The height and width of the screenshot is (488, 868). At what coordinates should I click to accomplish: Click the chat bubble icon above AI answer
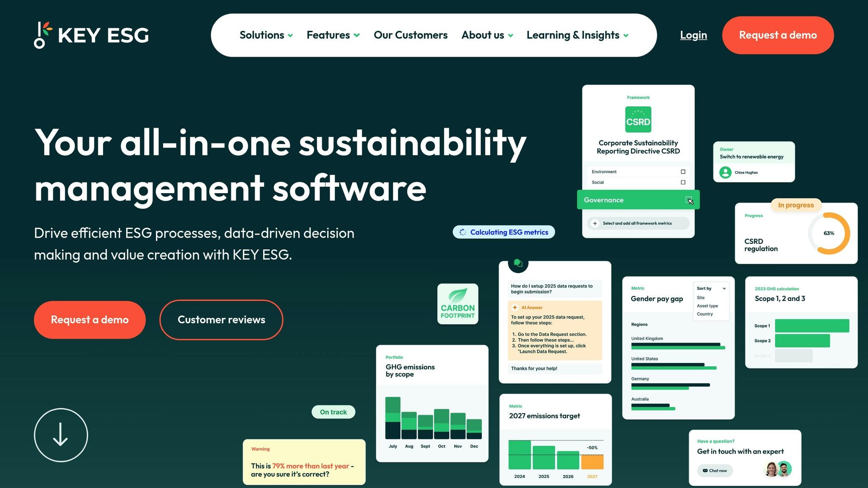[517, 263]
